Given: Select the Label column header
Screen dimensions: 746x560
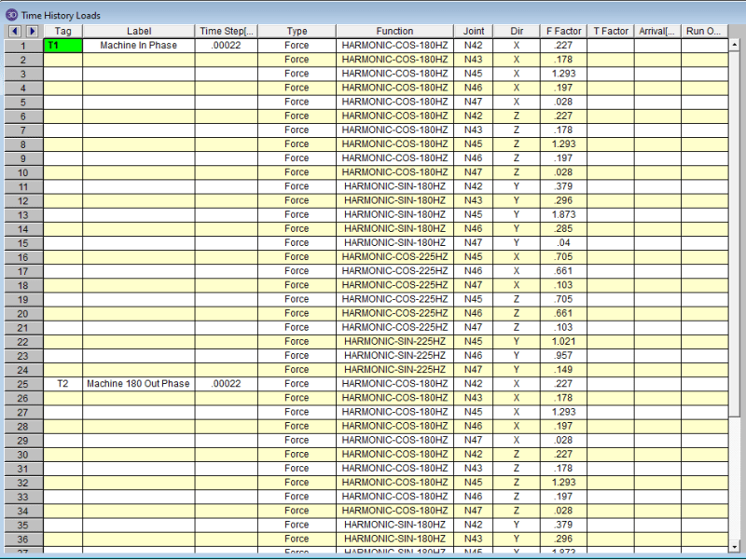Looking at the screenshot, I should pos(138,32).
